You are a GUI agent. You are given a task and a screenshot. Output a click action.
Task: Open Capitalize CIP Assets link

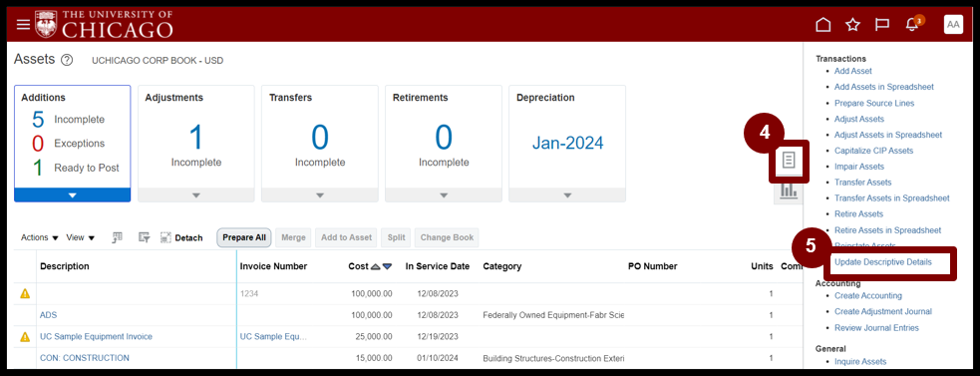click(873, 151)
